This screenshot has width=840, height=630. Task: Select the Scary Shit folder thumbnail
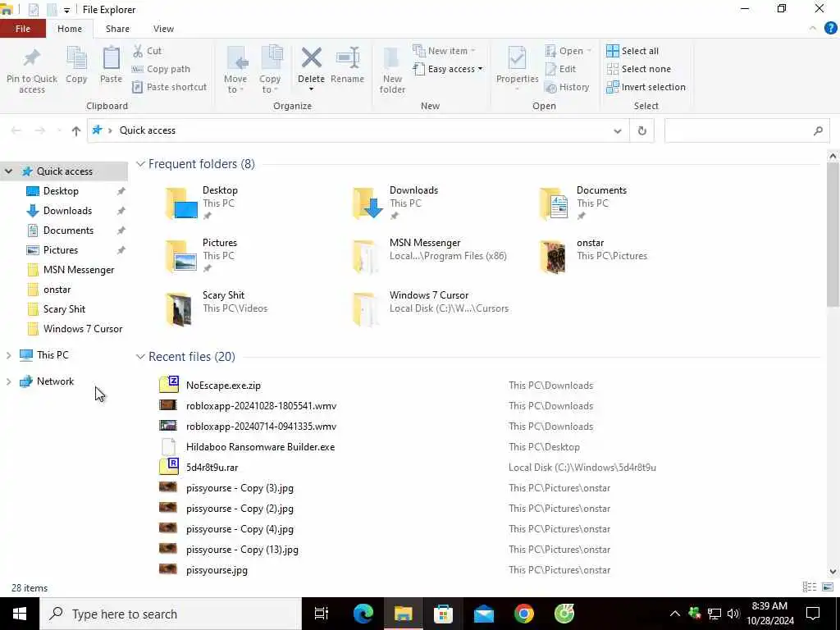click(179, 309)
